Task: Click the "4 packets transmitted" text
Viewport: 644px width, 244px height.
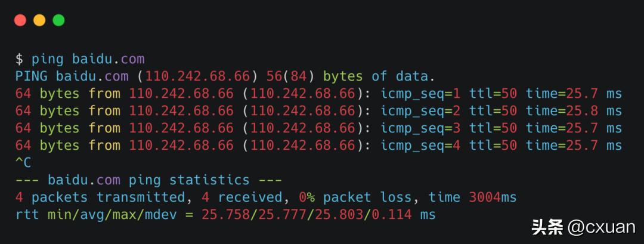Action: (100, 197)
